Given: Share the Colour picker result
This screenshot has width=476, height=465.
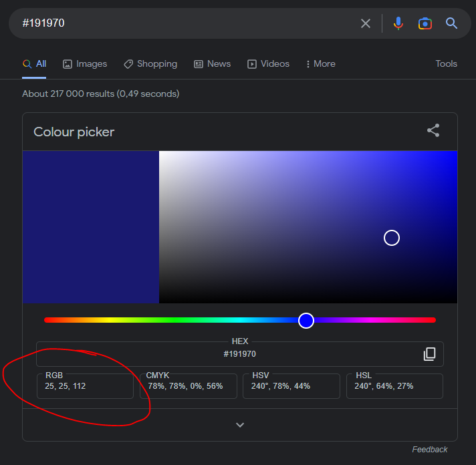Looking at the screenshot, I should pyautogui.click(x=433, y=131).
